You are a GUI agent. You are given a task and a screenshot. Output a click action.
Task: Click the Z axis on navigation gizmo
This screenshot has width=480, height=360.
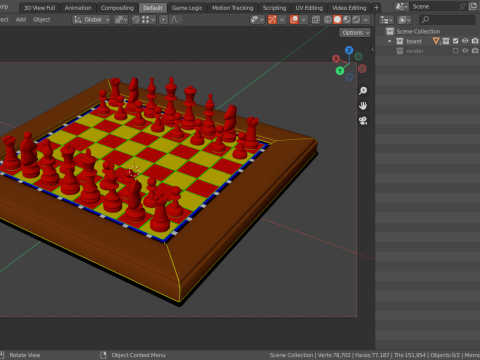point(349,50)
